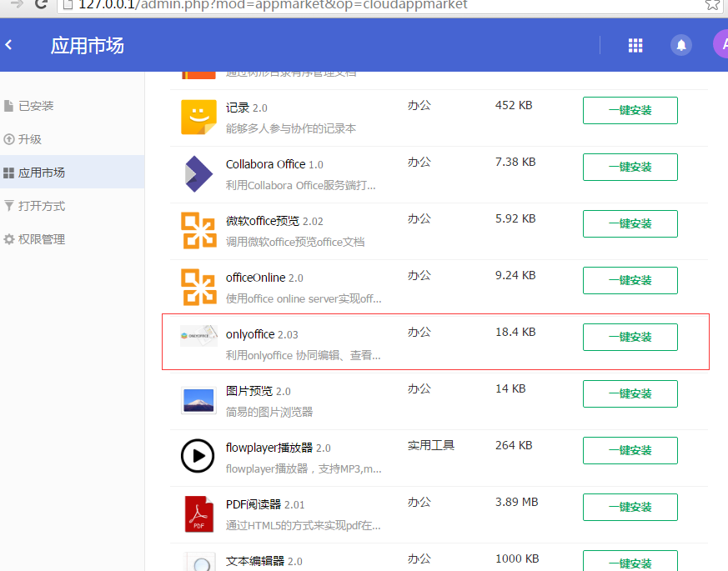Click the 18.4 KB size value
The width and height of the screenshot is (728, 571).
pyautogui.click(x=515, y=332)
